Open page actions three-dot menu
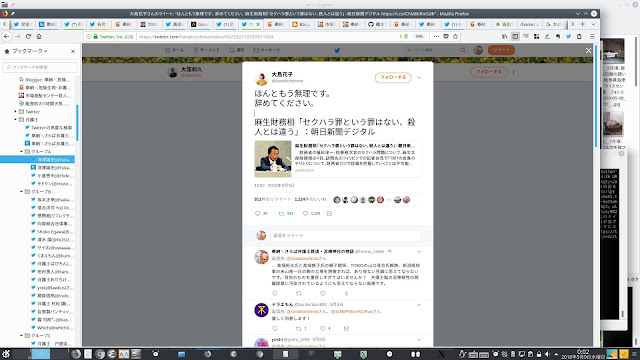This screenshot has height=360, width=640. click(436, 36)
